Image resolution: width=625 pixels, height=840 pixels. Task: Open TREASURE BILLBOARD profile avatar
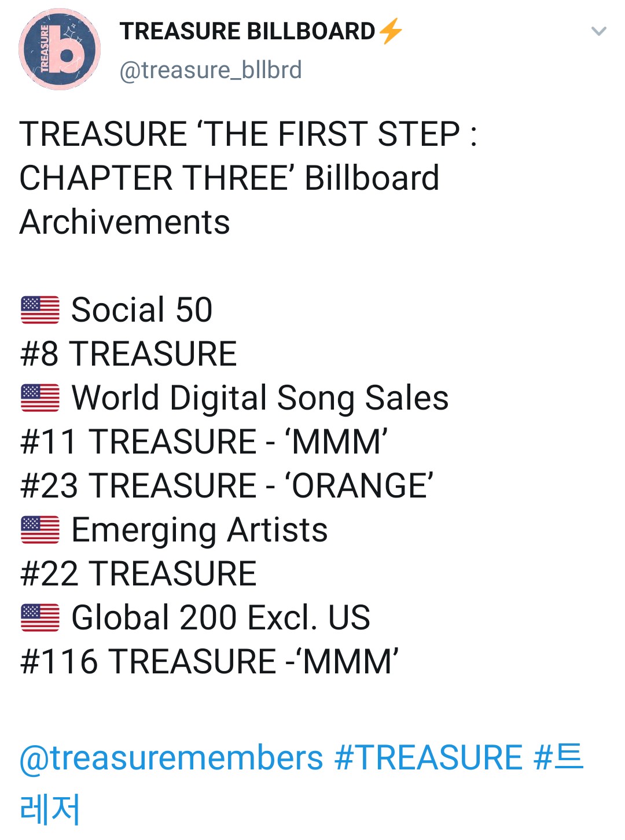pos(60,50)
